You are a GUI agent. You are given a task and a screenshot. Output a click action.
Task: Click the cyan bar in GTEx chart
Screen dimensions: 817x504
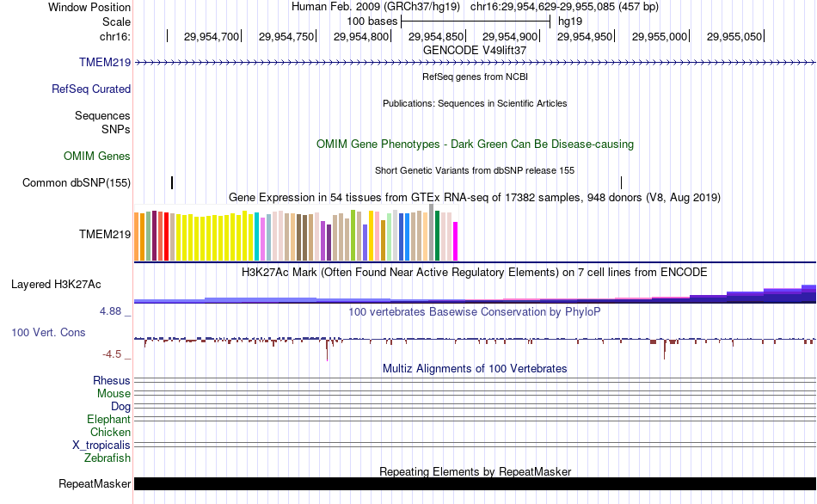(257, 237)
